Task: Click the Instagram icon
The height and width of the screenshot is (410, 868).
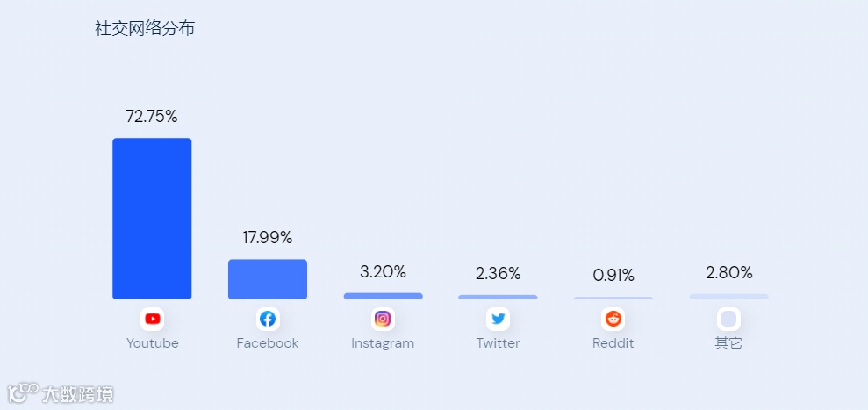Action: pos(383,319)
